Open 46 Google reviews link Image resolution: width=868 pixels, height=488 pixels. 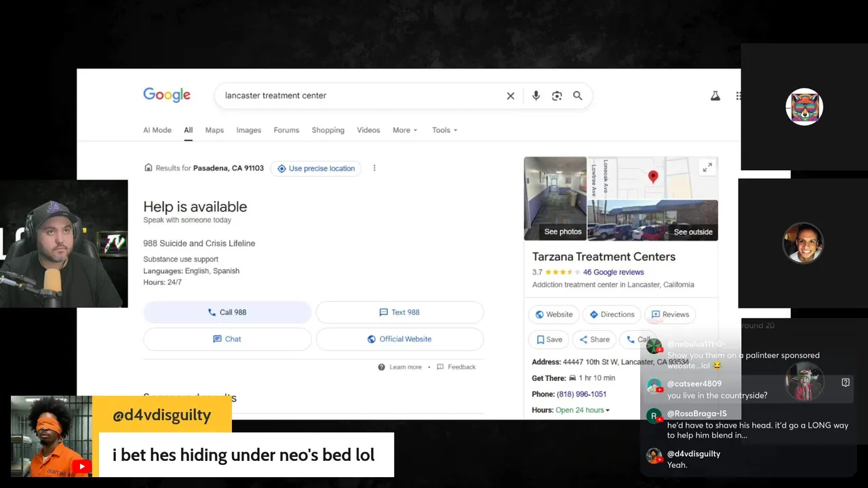pyautogui.click(x=613, y=272)
